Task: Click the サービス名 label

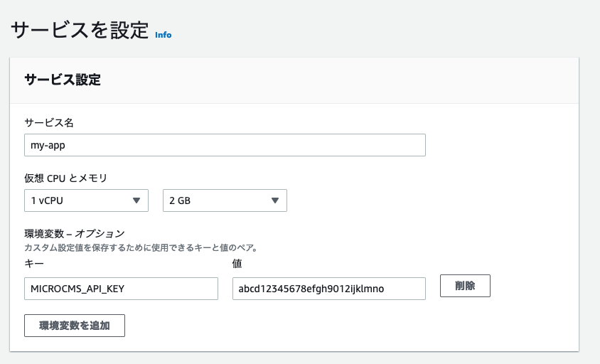Action: (x=49, y=122)
